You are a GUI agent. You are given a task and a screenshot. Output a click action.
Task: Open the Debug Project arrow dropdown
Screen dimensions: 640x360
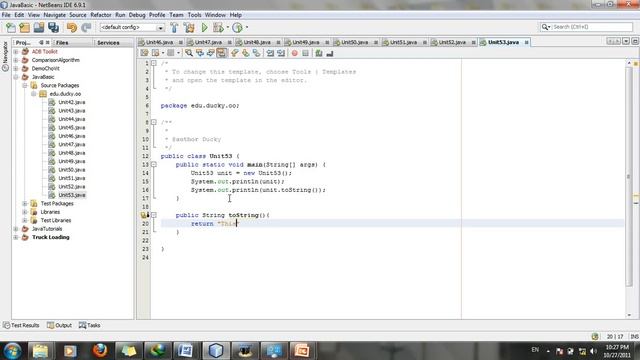227,27
